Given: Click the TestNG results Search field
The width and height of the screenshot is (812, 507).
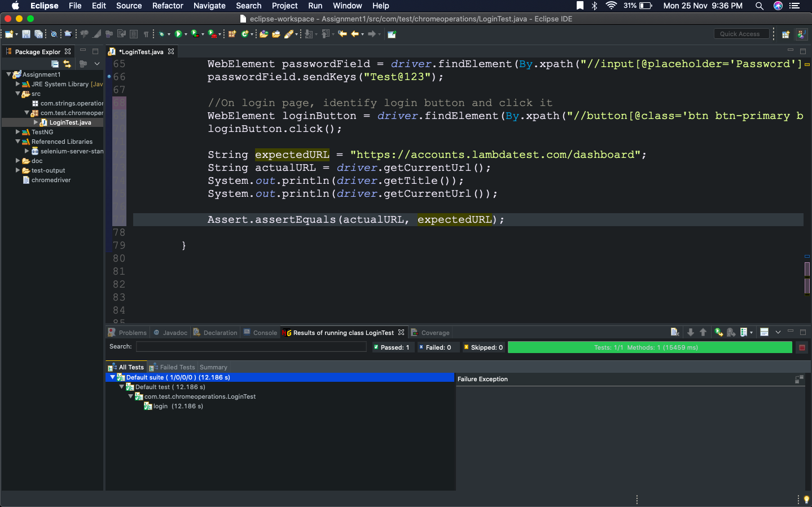Looking at the screenshot, I should tap(251, 347).
